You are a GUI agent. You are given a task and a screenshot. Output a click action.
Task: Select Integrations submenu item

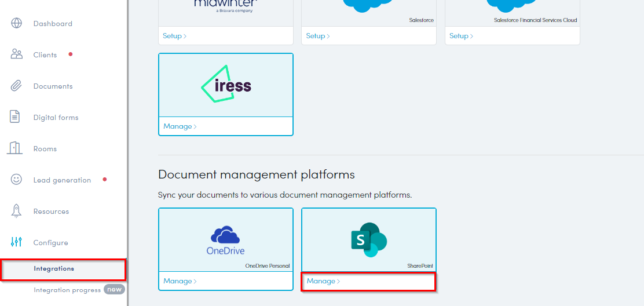(x=63, y=269)
